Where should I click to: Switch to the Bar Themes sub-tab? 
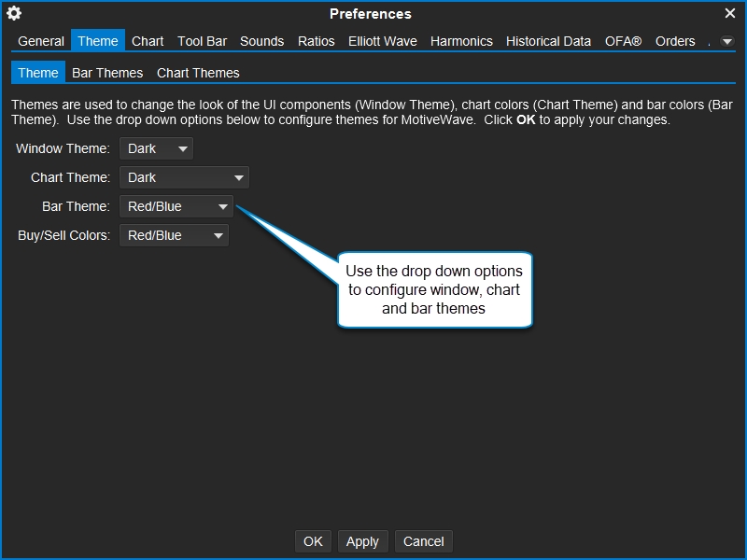(x=107, y=73)
